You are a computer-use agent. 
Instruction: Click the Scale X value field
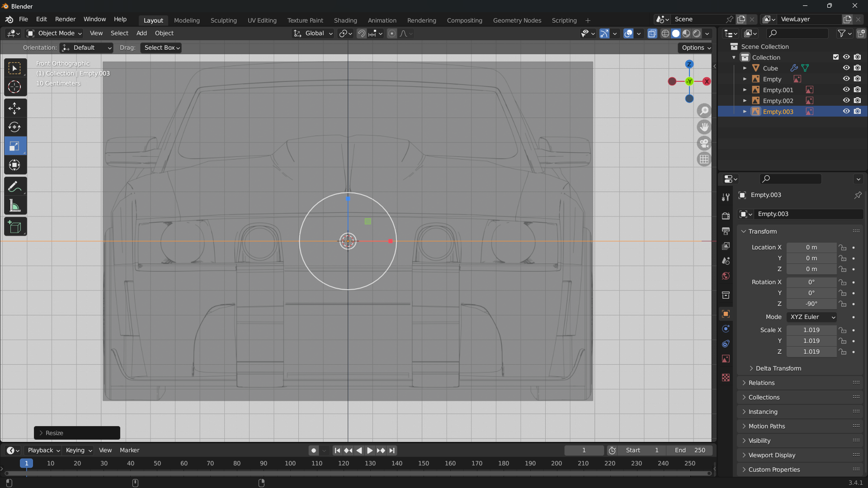[x=811, y=330]
